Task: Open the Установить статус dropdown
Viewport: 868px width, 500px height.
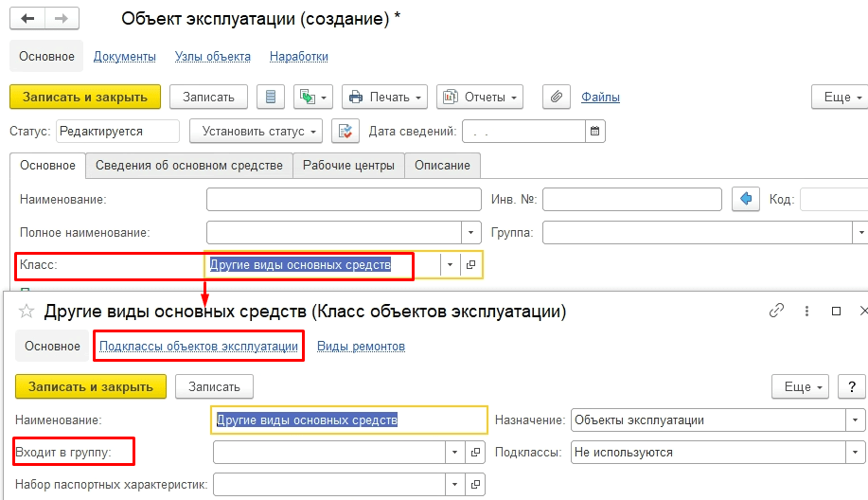Action: pyautogui.click(x=257, y=132)
